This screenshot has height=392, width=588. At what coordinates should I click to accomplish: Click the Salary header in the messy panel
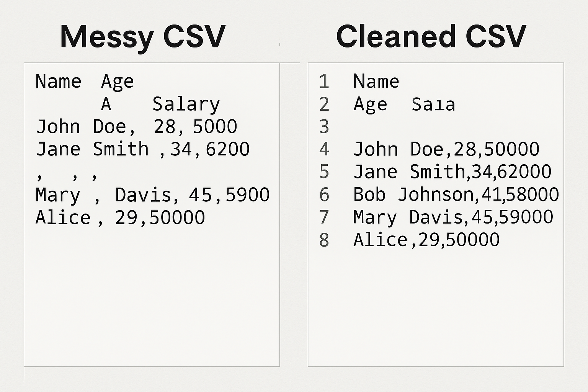[x=186, y=105]
